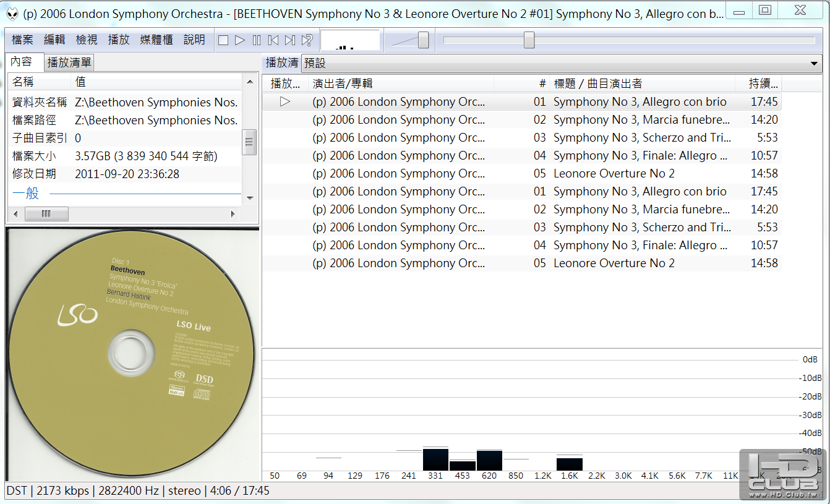The image size is (830, 504).
Task: Adjust the volume slider
Action: tap(423, 40)
